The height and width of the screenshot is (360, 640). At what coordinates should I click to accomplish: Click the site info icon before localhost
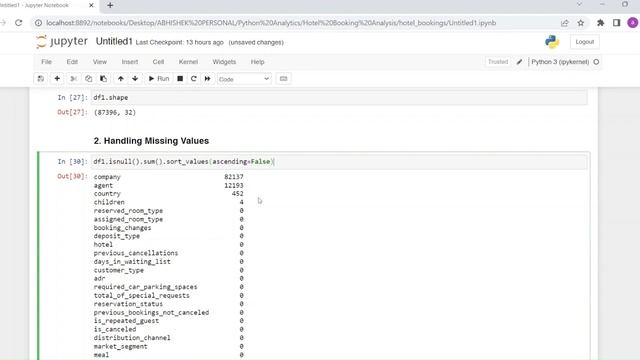pos(38,23)
